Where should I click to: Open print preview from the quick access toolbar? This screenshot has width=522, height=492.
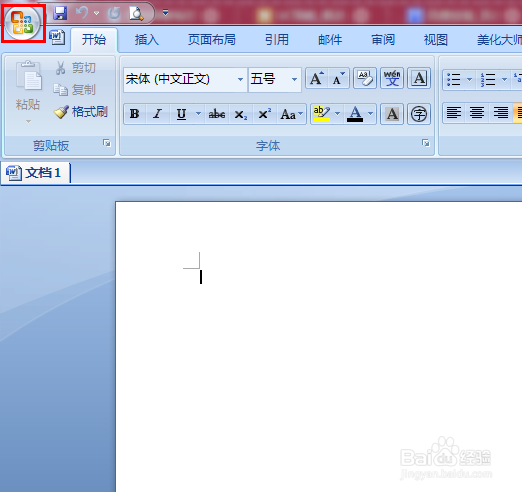click(137, 13)
